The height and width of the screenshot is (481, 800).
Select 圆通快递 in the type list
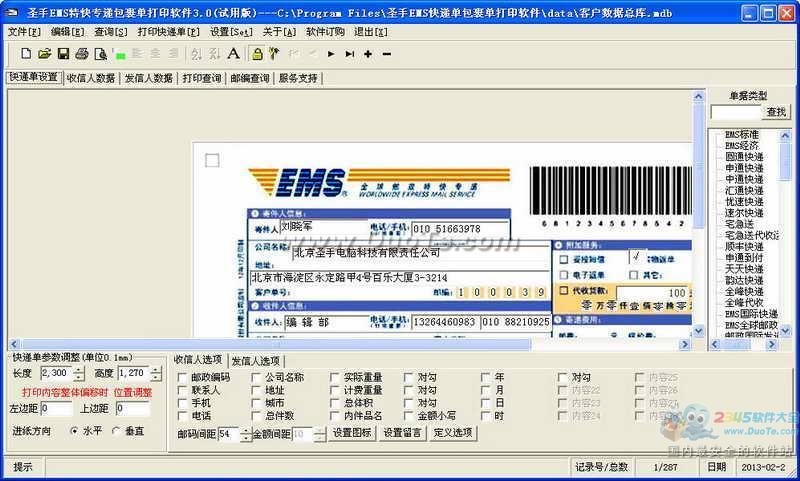(744, 157)
